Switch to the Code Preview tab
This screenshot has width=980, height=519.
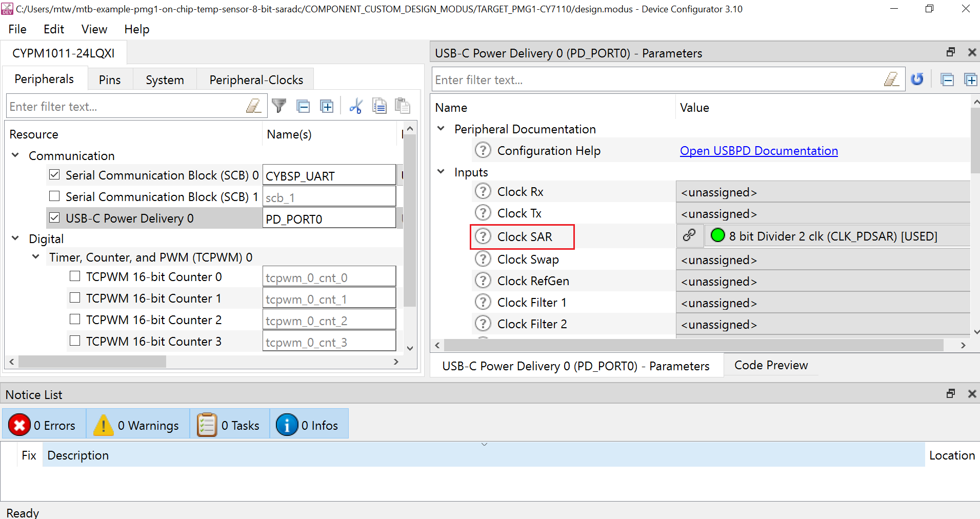pyautogui.click(x=771, y=365)
